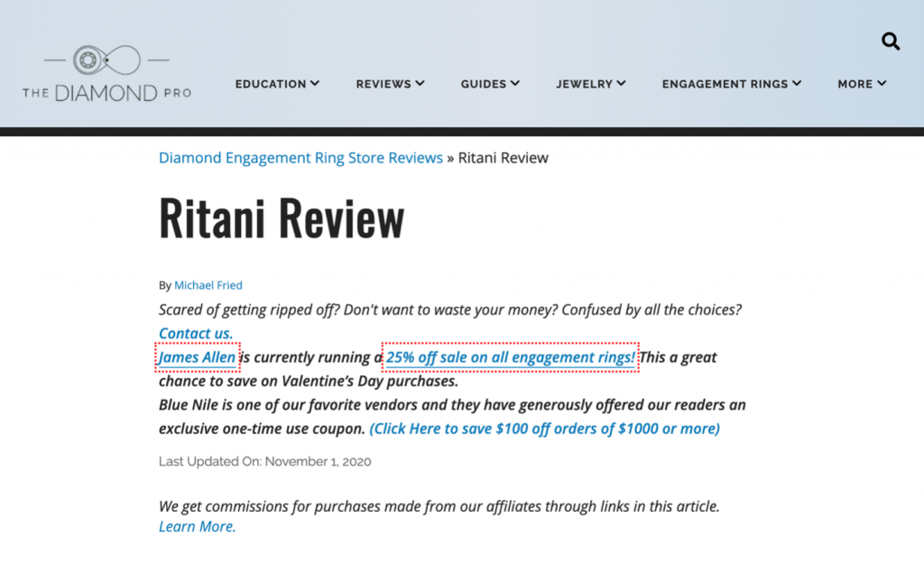The image size is (924, 564).
Task: Open the Education menu label
Action: click(x=271, y=84)
